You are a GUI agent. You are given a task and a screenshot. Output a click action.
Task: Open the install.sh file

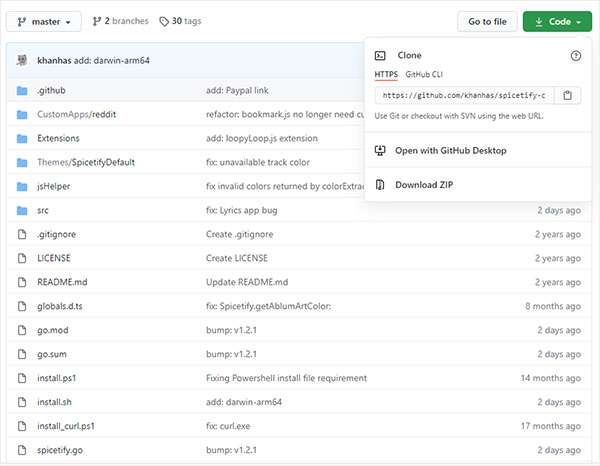pos(54,402)
